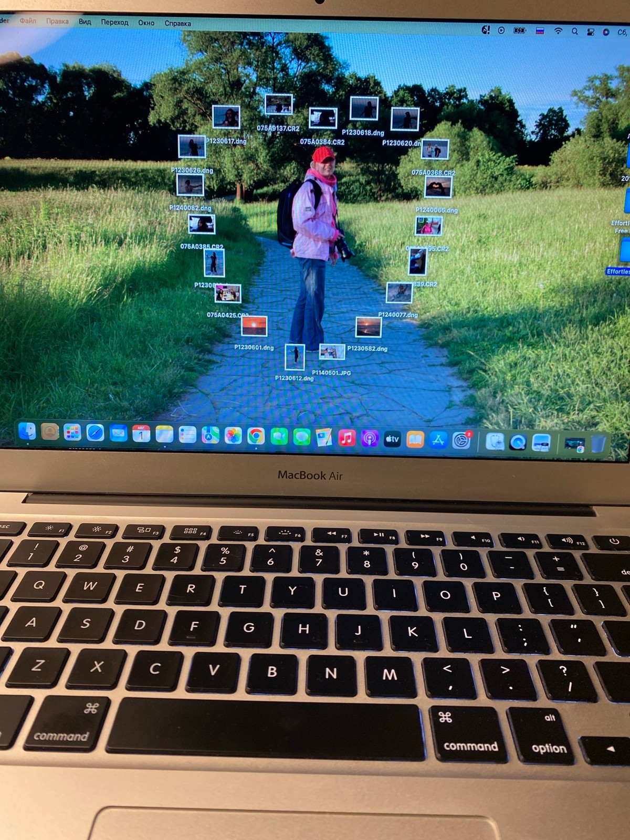
Task: Open Messages from the Dock
Action: [301, 437]
